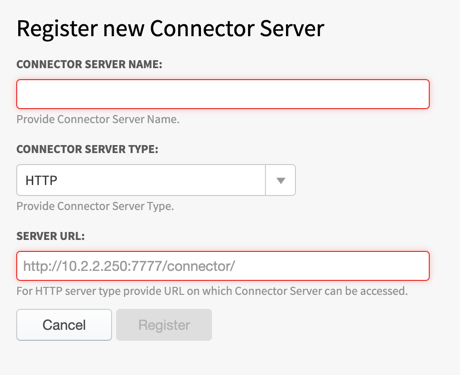Click the Cancel button
460x375 pixels.
64,325
